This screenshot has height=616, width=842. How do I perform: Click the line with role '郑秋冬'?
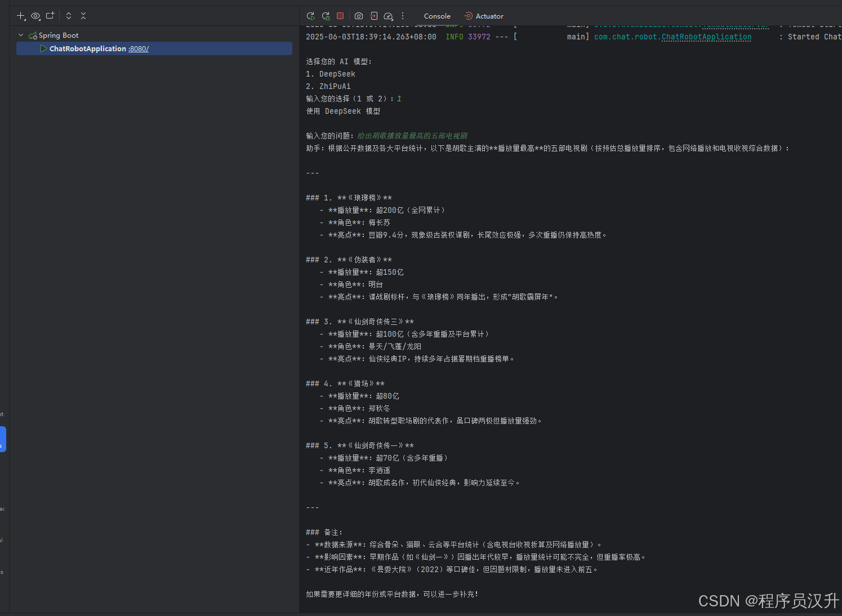(355, 408)
